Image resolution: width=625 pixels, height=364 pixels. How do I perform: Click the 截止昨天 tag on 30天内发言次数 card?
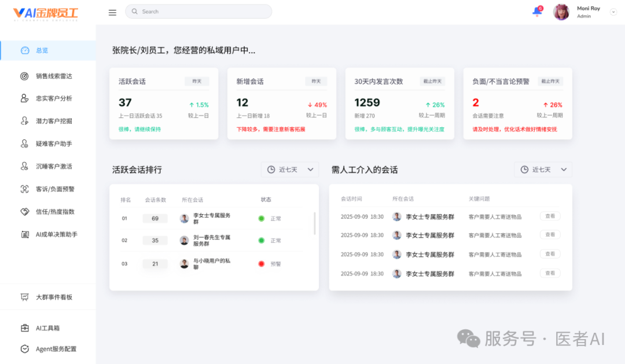432,82
